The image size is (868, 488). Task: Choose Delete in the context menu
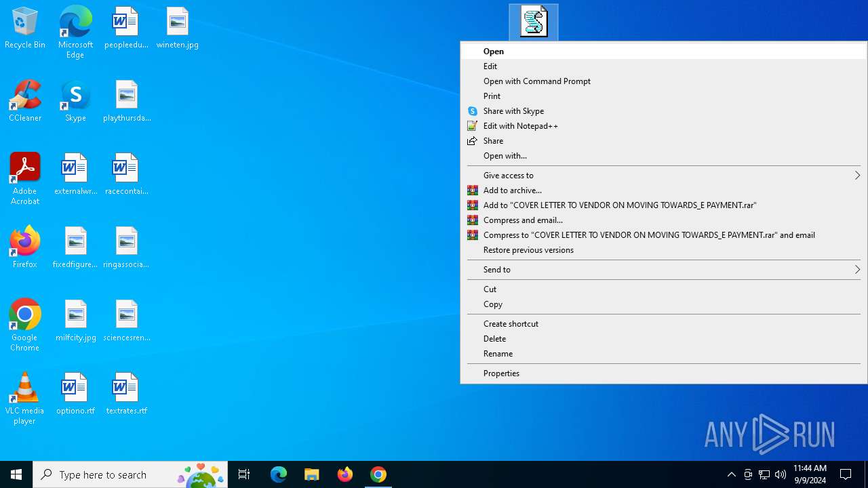coord(664,339)
